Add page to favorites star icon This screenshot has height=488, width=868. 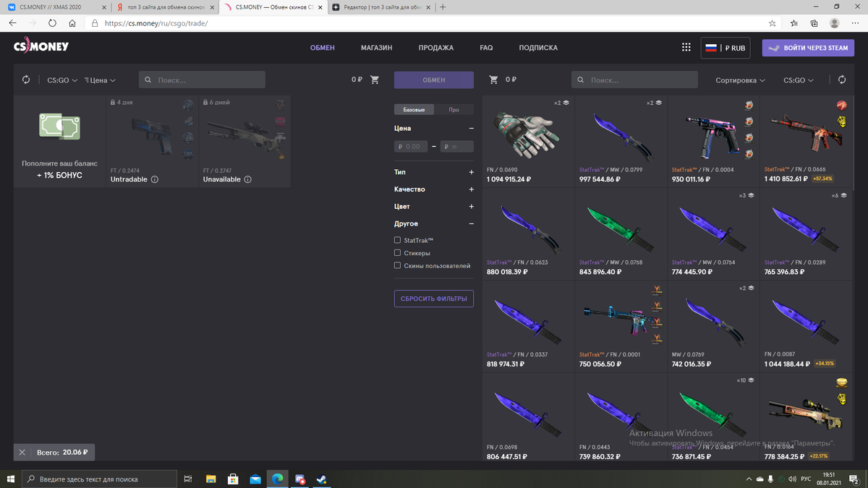click(x=773, y=23)
